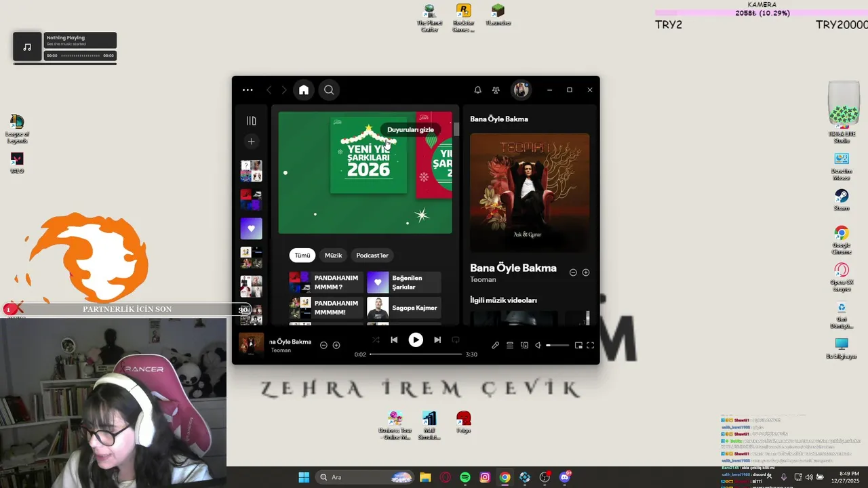868x488 pixels.
Task: Open the VALO desktop shortcut
Action: (x=17, y=163)
